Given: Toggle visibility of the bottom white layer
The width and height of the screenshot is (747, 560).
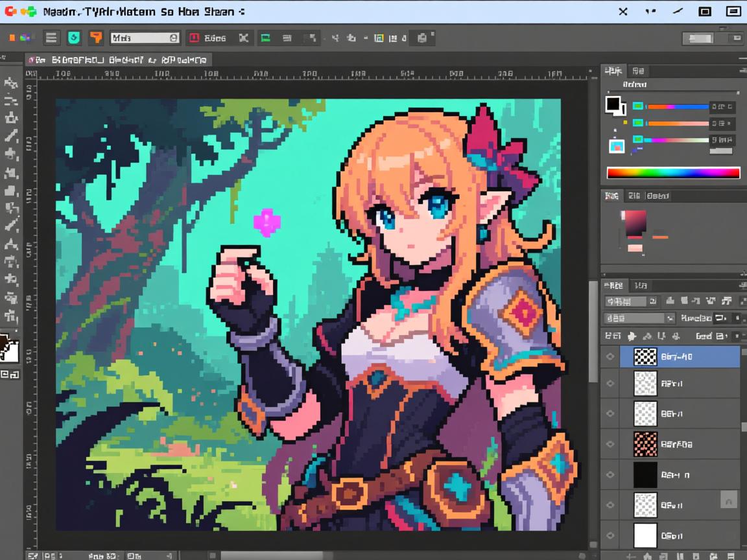Looking at the screenshot, I should [610, 536].
